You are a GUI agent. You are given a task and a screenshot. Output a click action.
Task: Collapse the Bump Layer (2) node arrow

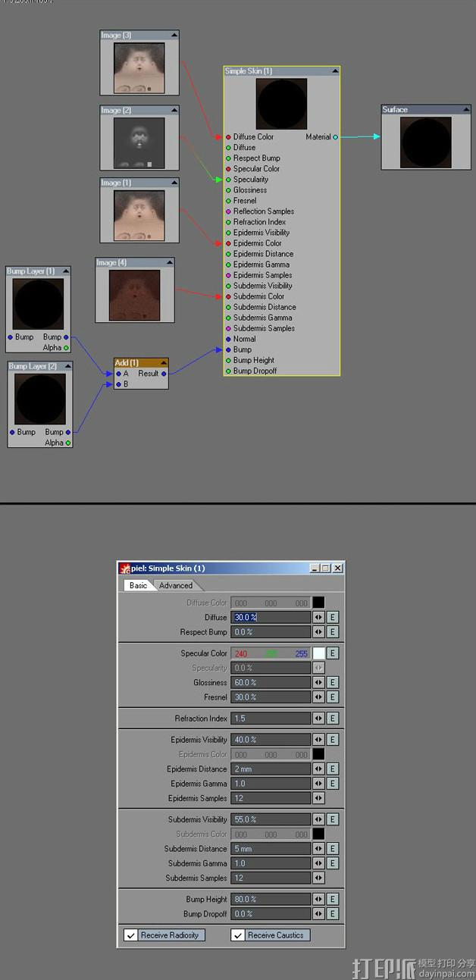pyautogui.click(x=67, y=366)
